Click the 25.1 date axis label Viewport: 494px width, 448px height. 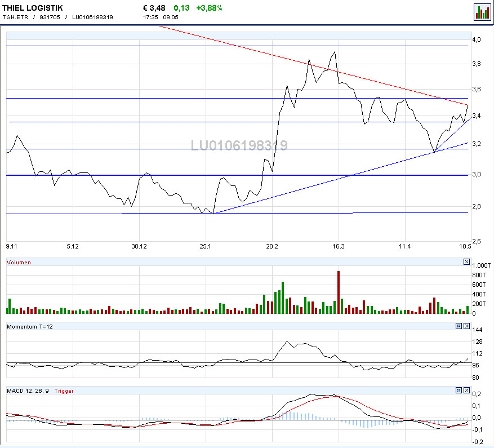tap(206, 246)
